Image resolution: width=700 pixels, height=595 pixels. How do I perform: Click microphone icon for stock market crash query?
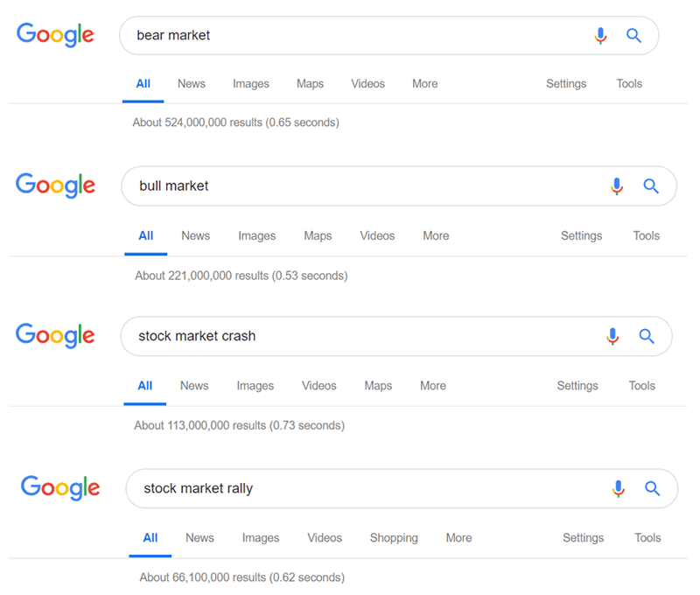(x=612, y=336)
